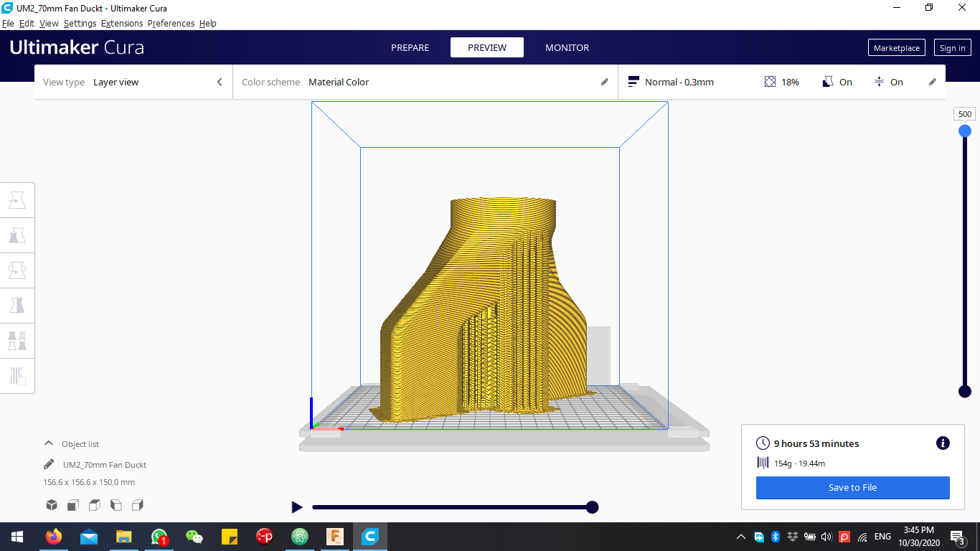The height and width of the screenshot is (551, 980).
Task: Select the PREVIEW stage tab
Action: (x=487, y=47)
